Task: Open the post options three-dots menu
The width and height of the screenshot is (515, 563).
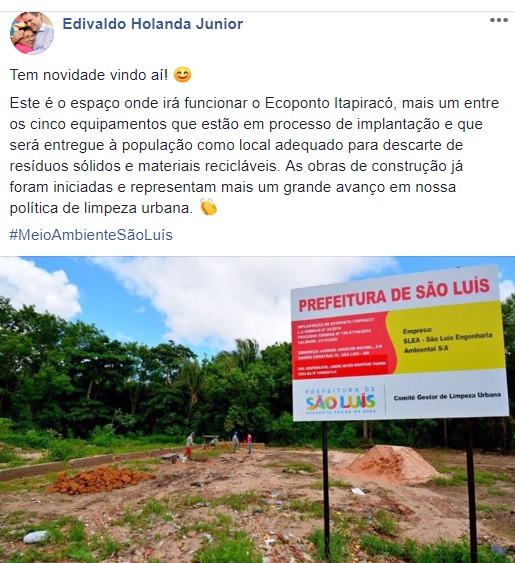Action: click(x=498, y=20)
